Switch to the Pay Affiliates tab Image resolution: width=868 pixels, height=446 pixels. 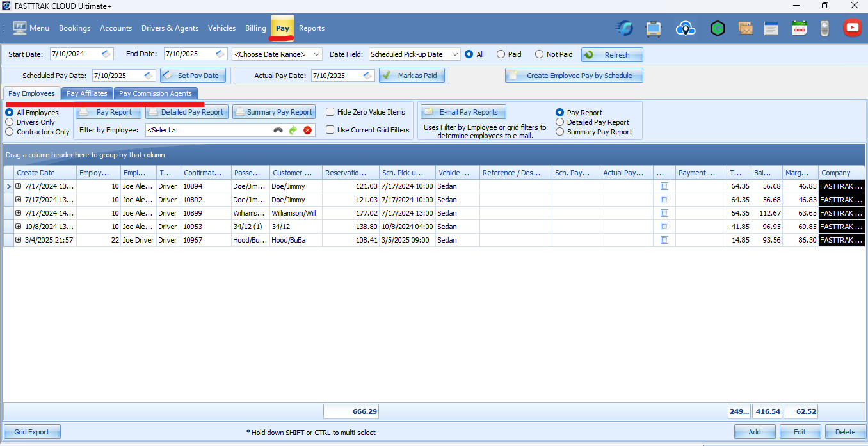[87, 93]
